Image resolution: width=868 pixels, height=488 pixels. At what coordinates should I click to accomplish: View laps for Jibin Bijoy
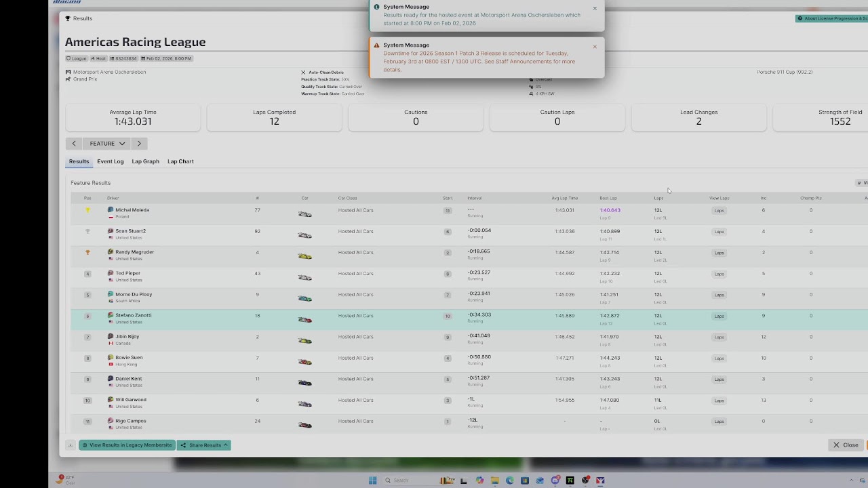pos(719,337)
